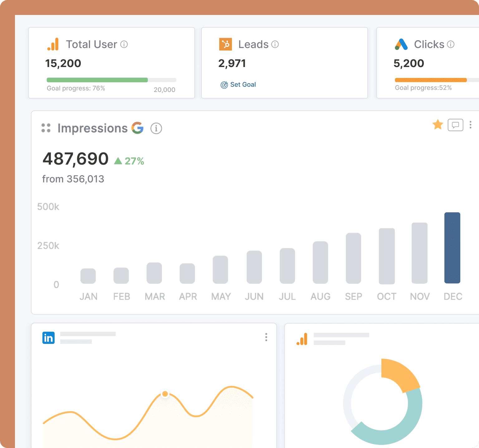Open the comment bubble on Impressions widget

455,125
